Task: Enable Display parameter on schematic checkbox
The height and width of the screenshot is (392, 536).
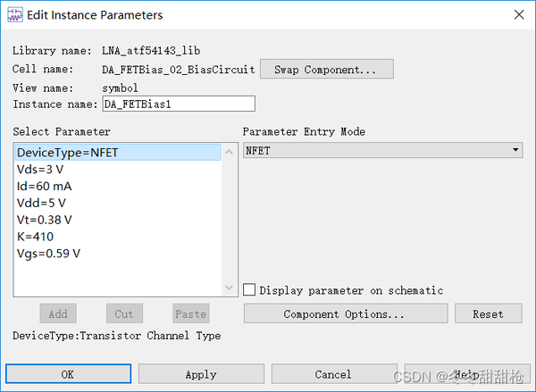Action: [x=249, y=290]
